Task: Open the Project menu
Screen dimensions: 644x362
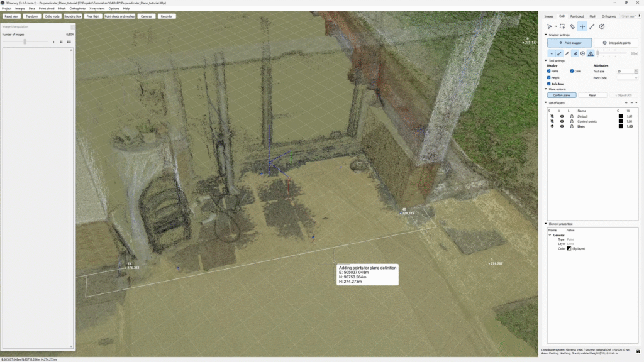Action: (x=6, y=9)
